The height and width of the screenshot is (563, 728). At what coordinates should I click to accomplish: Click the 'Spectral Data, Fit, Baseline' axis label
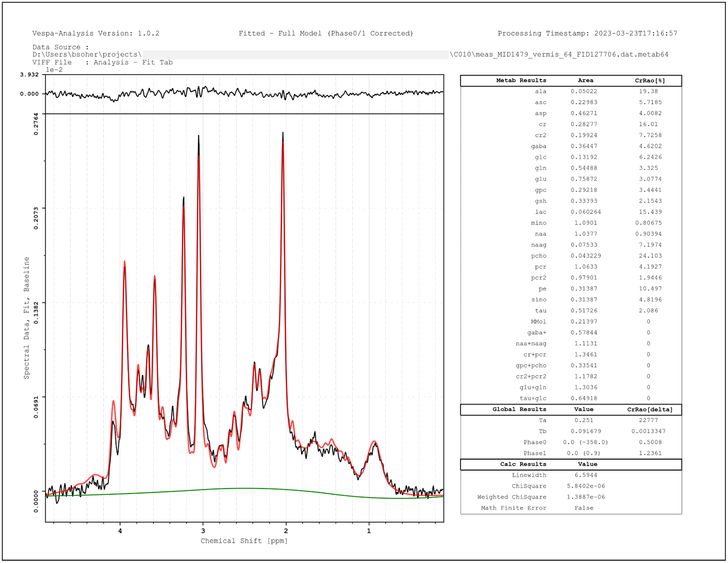coord(27,318)
